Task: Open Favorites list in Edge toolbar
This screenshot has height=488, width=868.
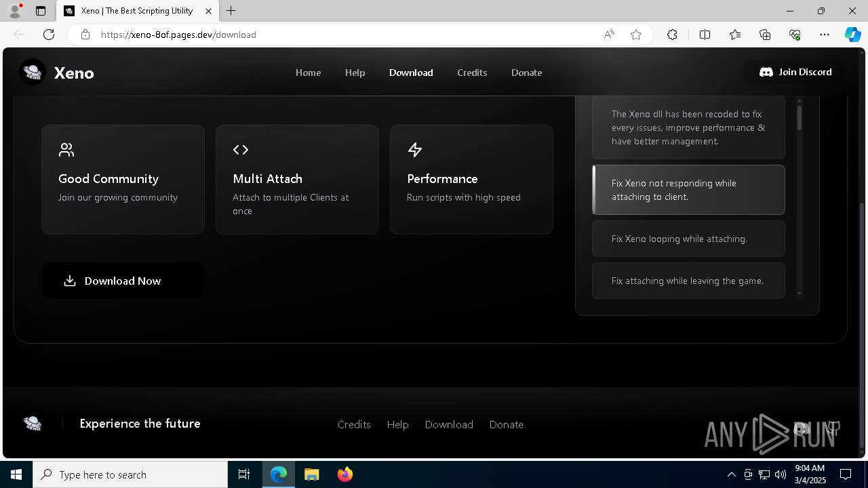Action: 735,35
